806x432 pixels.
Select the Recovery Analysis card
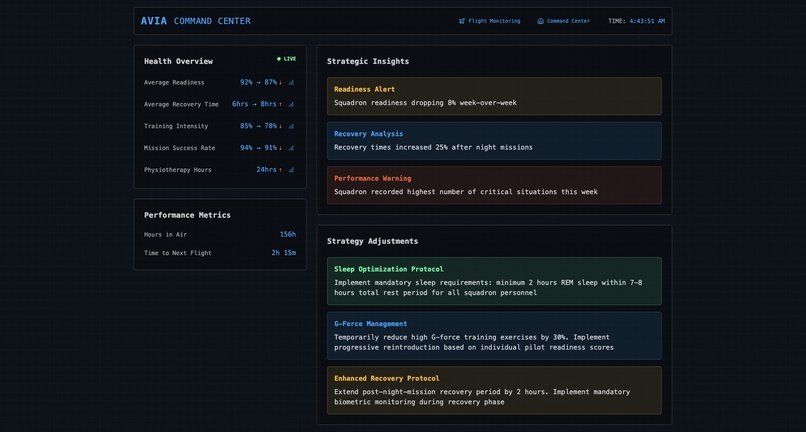(494, 141)
